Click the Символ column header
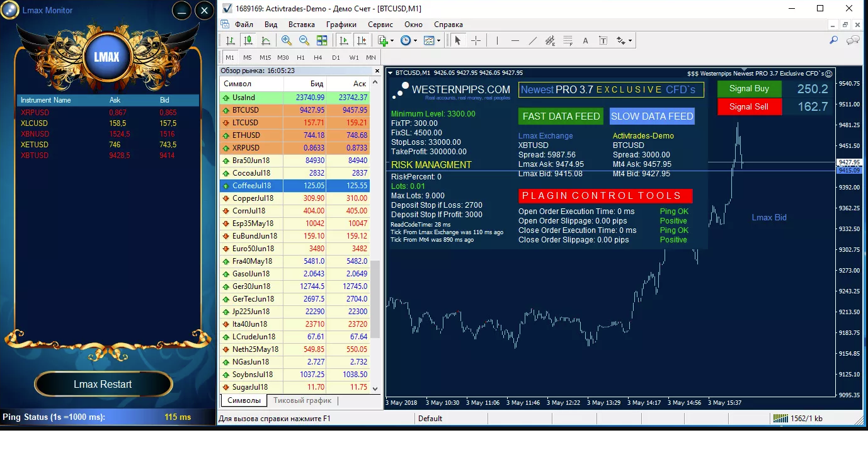The image size is (868, 469). point(251,84)
